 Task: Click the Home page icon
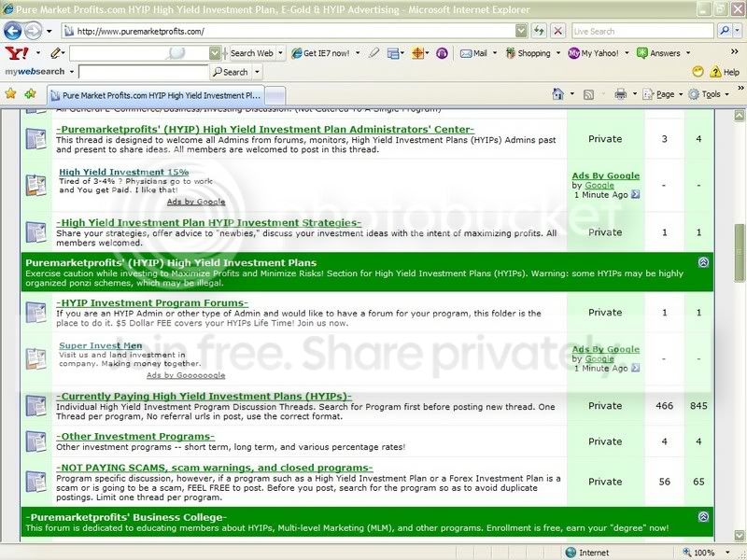(x=557, y=94)
